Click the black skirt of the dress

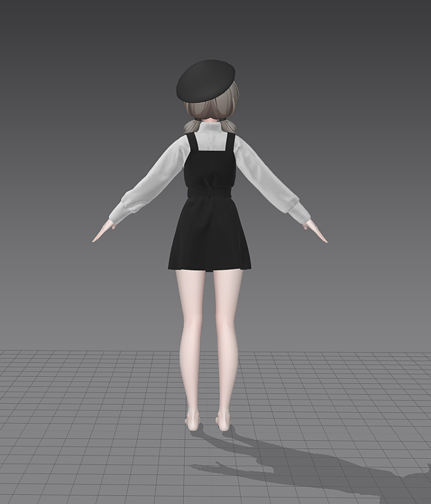pyautogui.click(x=209, y=237)
